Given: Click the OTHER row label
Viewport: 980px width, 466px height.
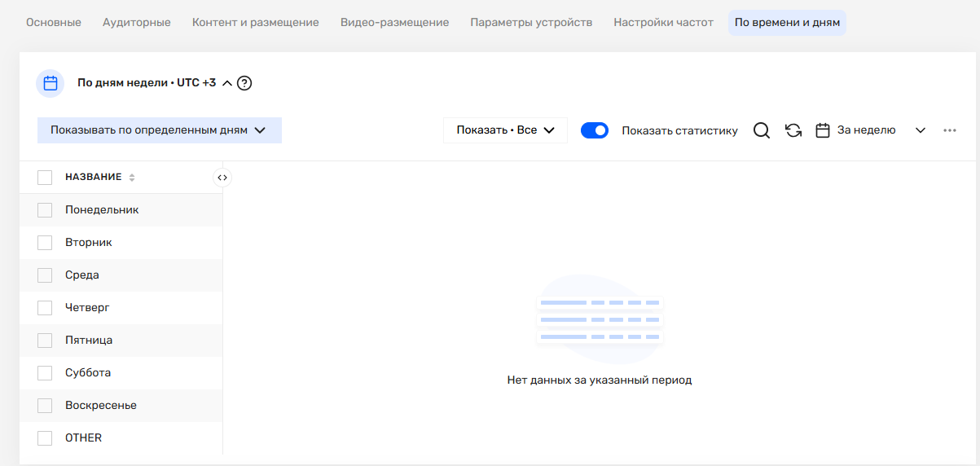Looking at the screenshot, I should pyautogui.click(x=83, y=437).
